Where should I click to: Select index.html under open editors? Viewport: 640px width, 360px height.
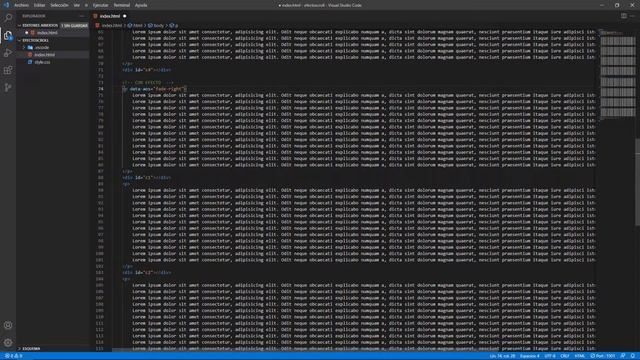[x=47, y=33]
